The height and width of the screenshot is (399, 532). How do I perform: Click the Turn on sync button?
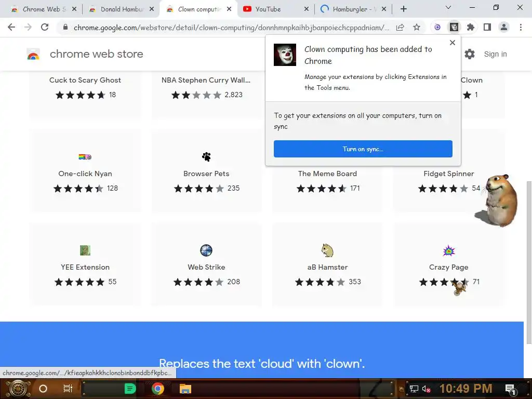[x=363, y=149]
